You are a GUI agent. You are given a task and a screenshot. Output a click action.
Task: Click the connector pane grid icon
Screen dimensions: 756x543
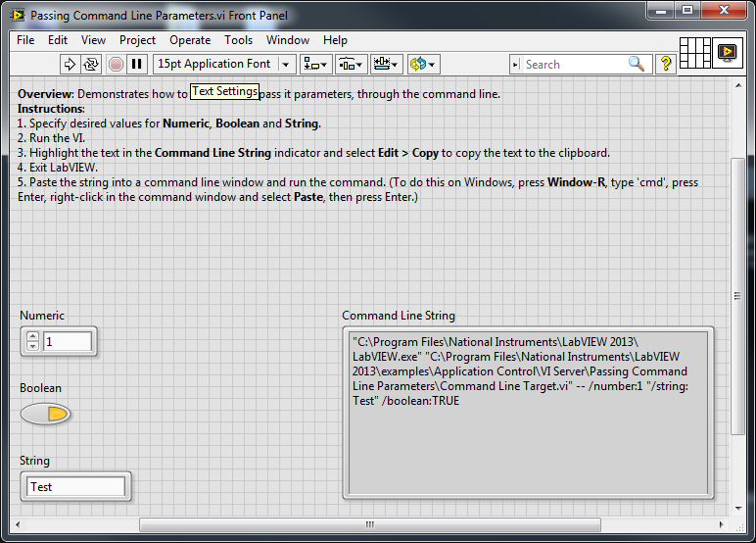(x=694, y=53)
